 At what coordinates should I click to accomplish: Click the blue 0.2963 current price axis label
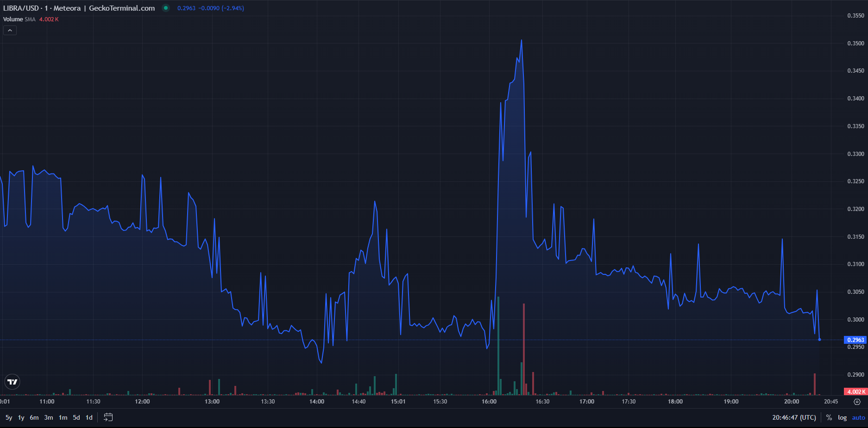pos(855,340)
